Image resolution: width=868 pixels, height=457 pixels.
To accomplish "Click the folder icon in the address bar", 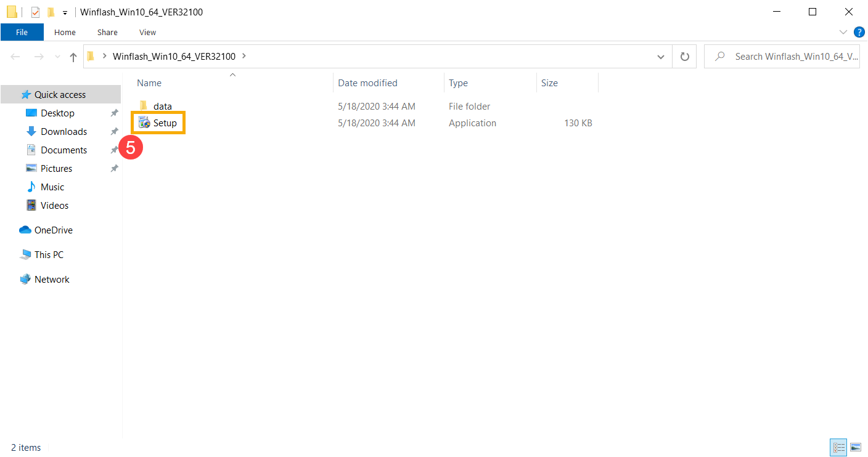I will (91, 56).
